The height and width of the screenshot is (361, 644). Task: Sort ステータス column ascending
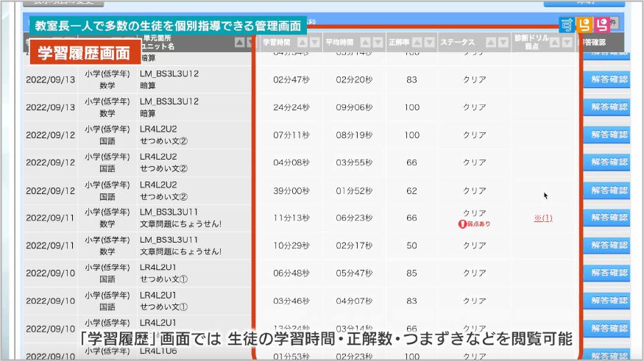click(491, 43)
